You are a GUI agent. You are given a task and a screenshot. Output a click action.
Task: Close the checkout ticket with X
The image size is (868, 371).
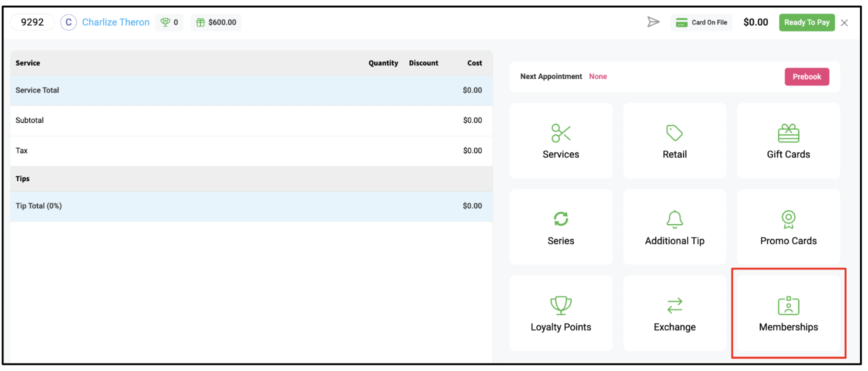(844, 22)
